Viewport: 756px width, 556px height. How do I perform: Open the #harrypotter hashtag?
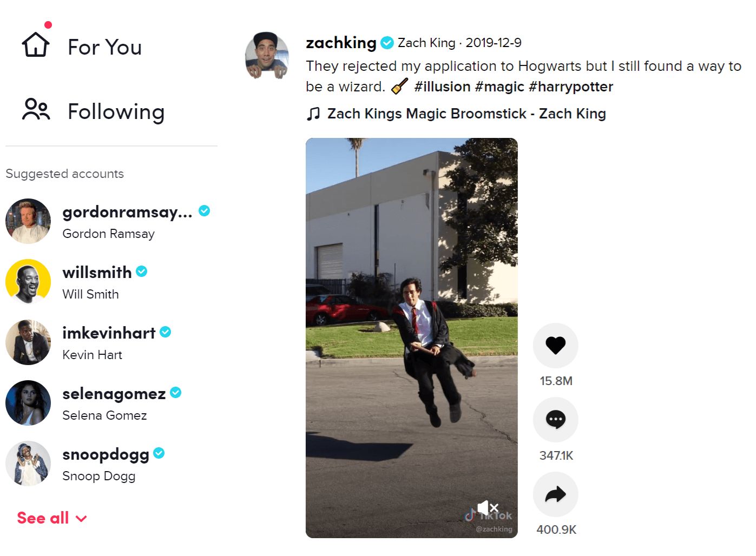tap(570, 87)
